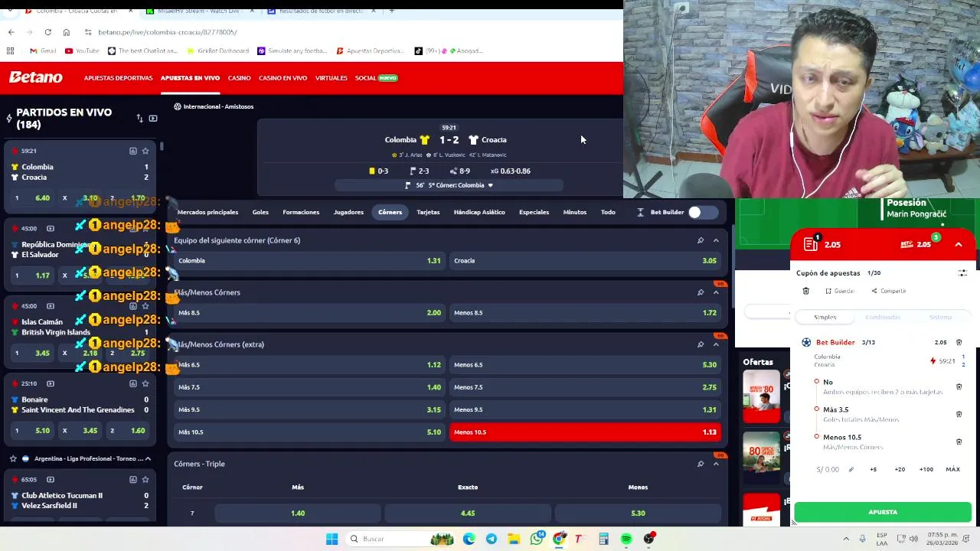Click the Betano logo
Image resolution: width=980 pixels, height=551 pixels.
[35, 77]
